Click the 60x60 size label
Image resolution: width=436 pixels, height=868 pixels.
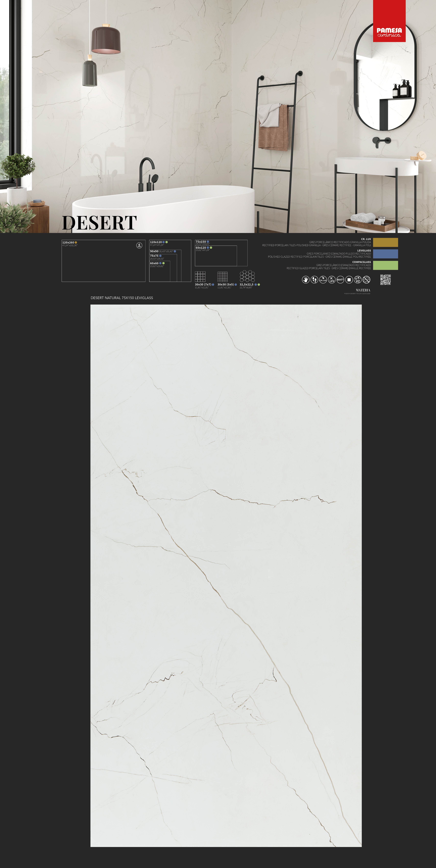pyautogui.click(x=154, y=263)
